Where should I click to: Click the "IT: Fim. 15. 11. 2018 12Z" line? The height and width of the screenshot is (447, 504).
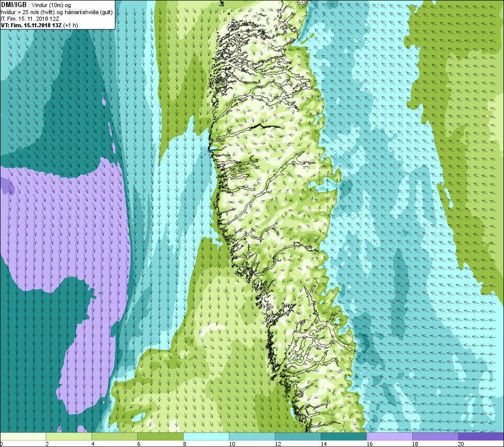(30, 19)
